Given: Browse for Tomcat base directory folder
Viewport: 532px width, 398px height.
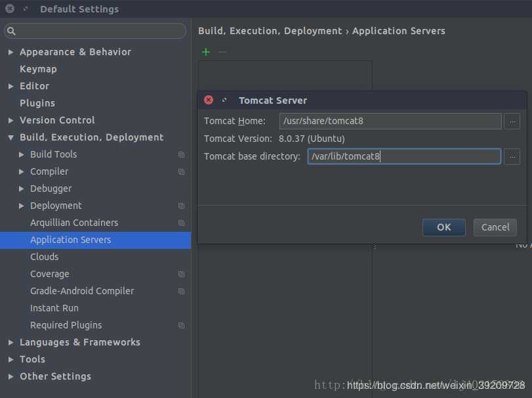Looking at the screenshot, I should click(x=512, y=156).
